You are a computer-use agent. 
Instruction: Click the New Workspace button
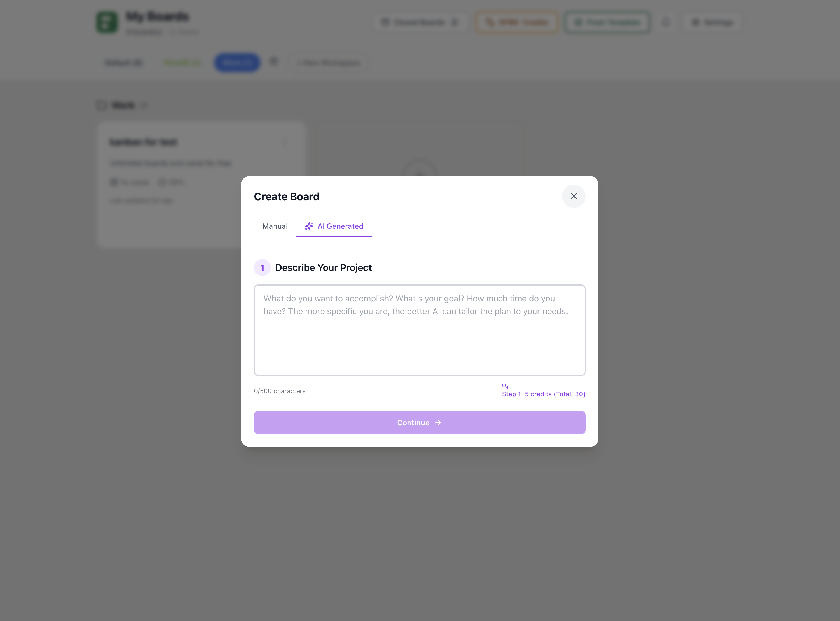(328, 62)
